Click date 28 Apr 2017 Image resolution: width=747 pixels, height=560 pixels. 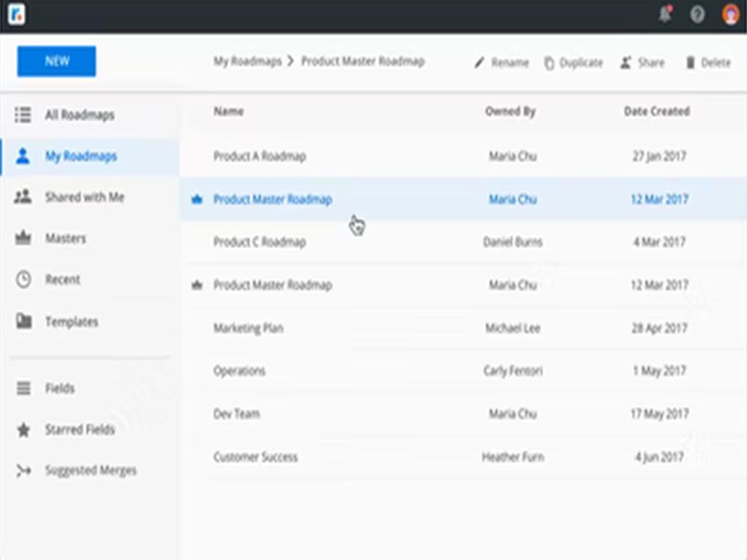[x=659, y=329]
